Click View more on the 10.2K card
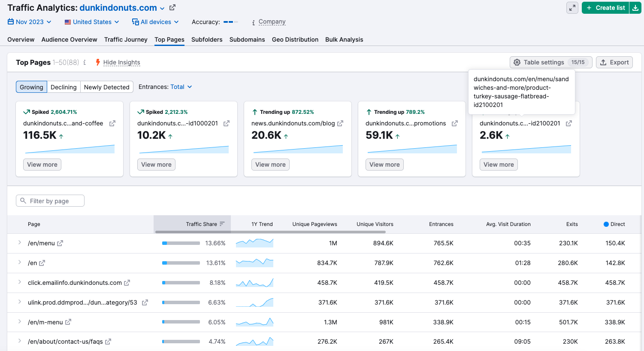Viewport: 644px width, 351px height. pyautogui.click(x=156, y=165)
